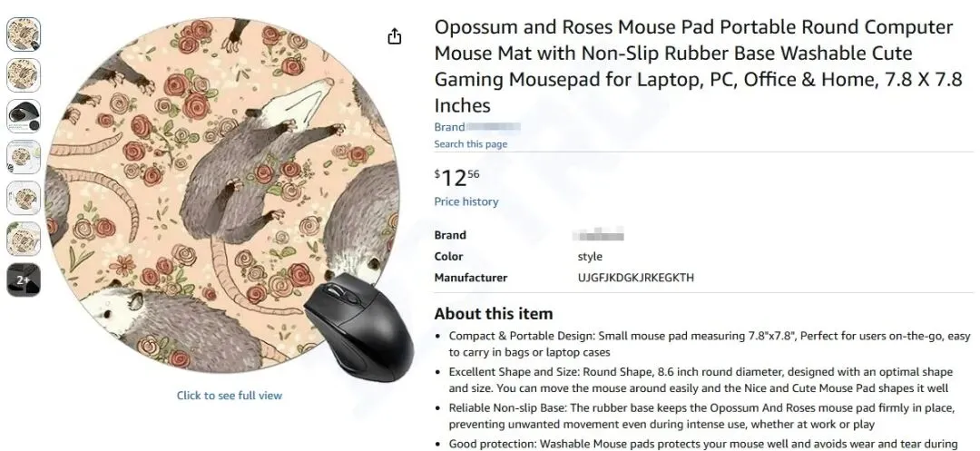Image resolution: width=980 pixels, height=451 pixels.
Task: Open the 2+ more images thumbnail
Action: coord(24,279)
